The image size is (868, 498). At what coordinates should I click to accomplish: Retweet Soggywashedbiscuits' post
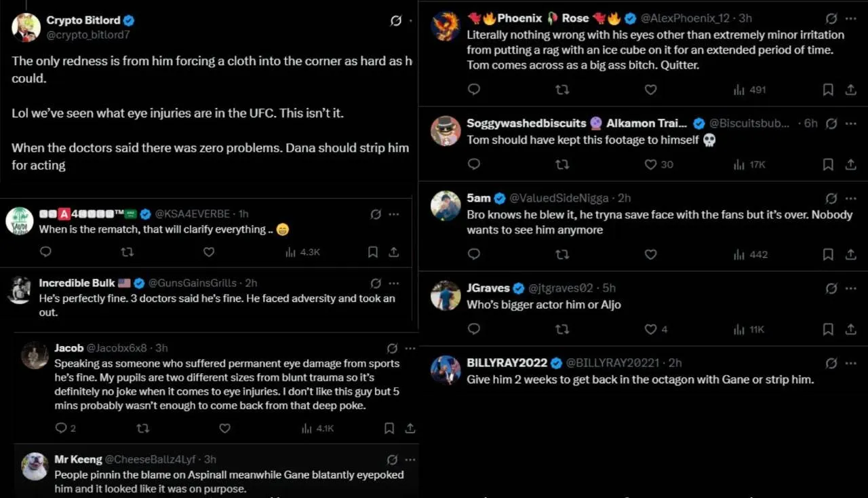[x=562, y=164]
